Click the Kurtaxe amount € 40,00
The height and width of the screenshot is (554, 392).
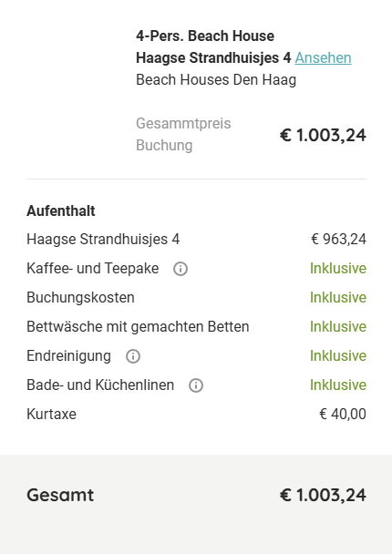(x=343, y=414)
